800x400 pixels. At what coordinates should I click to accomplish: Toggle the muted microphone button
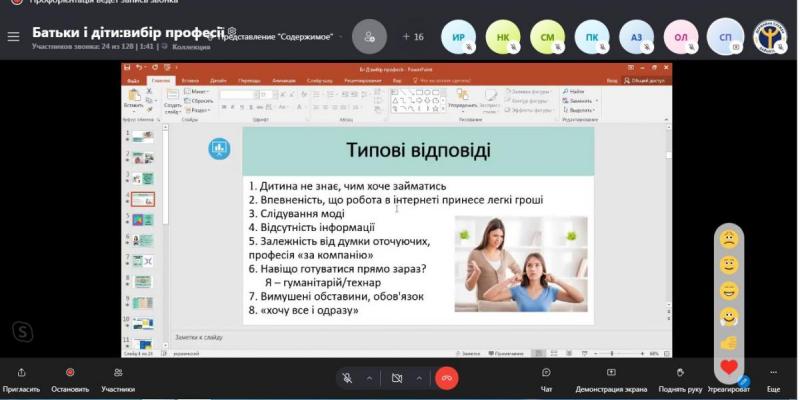click(347, 378)
